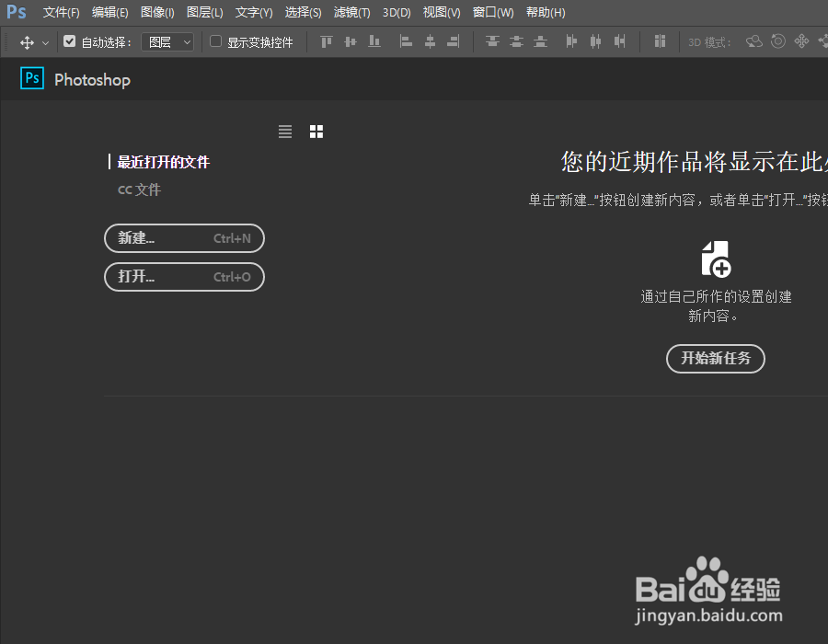Click the 开始新任务 button
The height and width of the screenshot is (644, 828).
pos(716,359)
